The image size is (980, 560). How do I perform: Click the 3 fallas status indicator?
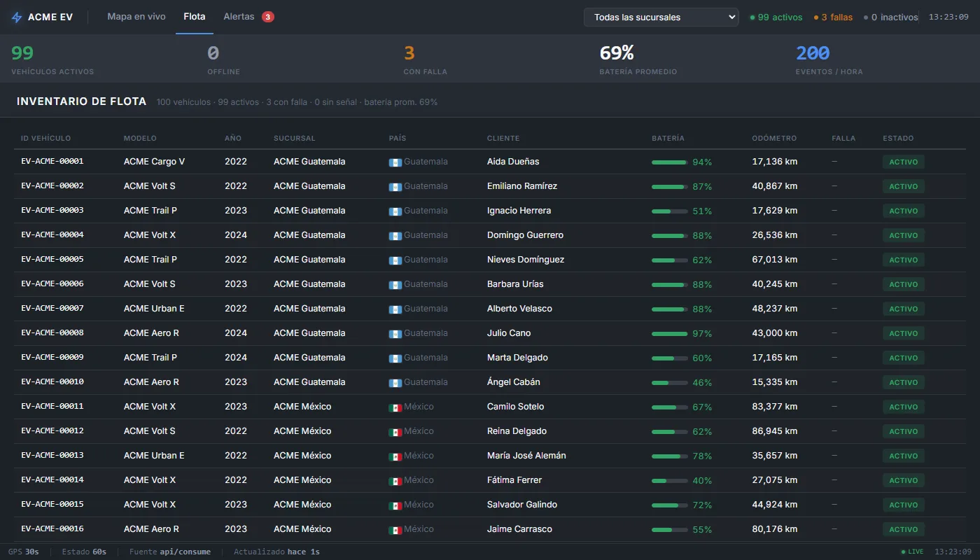tap(833, 17)
